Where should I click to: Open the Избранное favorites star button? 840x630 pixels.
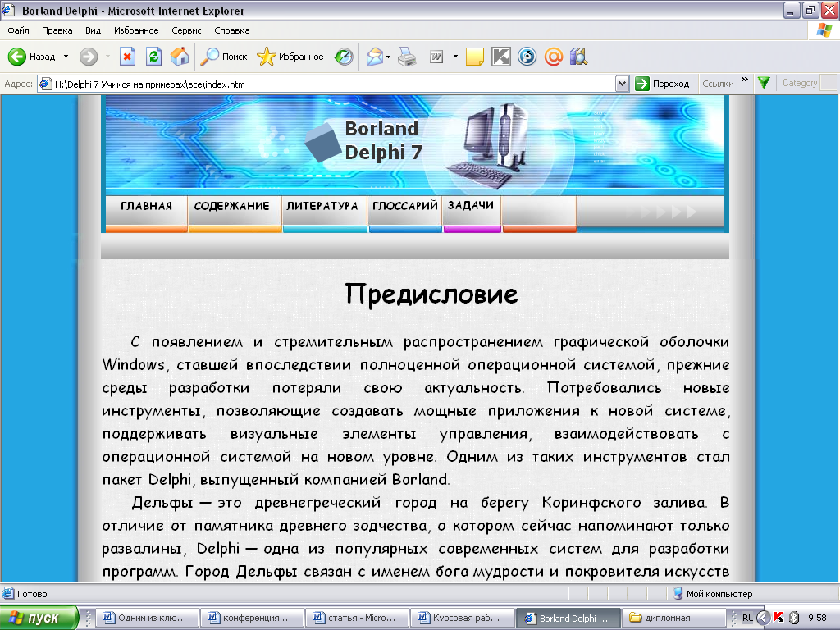click(x=290, y=57)
